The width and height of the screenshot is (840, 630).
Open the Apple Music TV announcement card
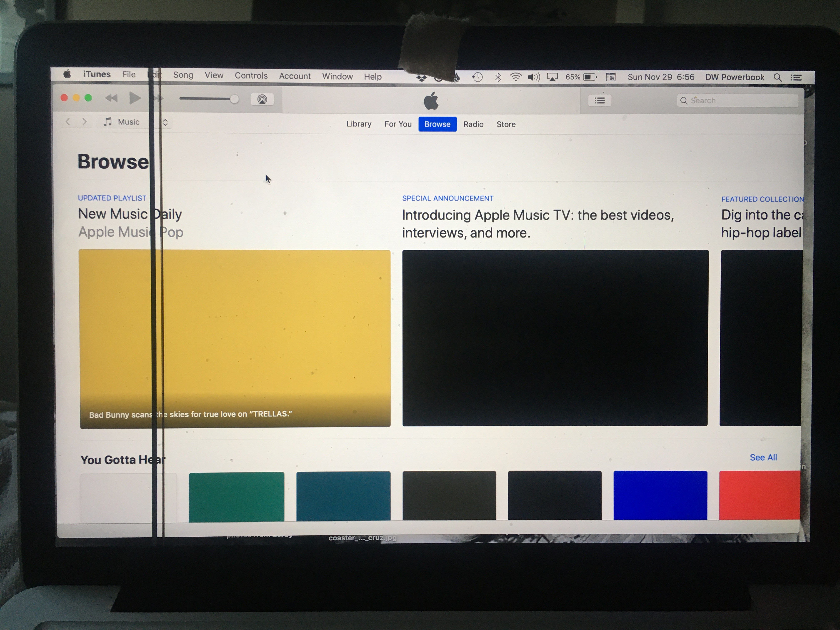point(555,338)
